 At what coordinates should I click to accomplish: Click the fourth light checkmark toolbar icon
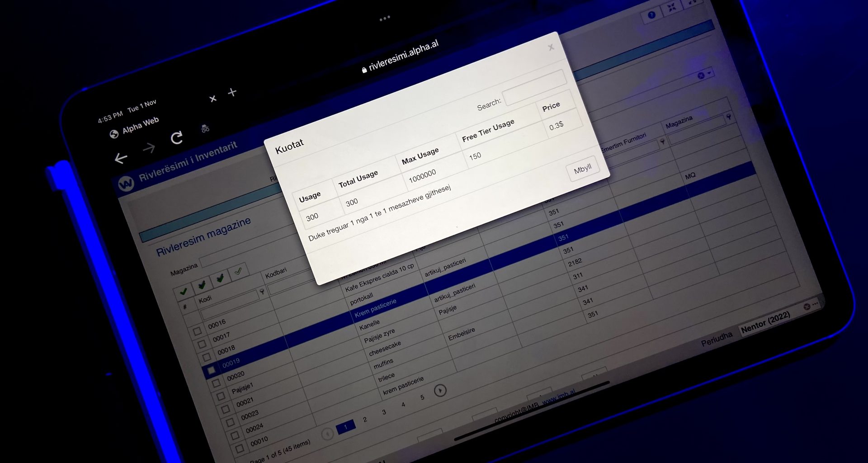(x=238, y=271)
